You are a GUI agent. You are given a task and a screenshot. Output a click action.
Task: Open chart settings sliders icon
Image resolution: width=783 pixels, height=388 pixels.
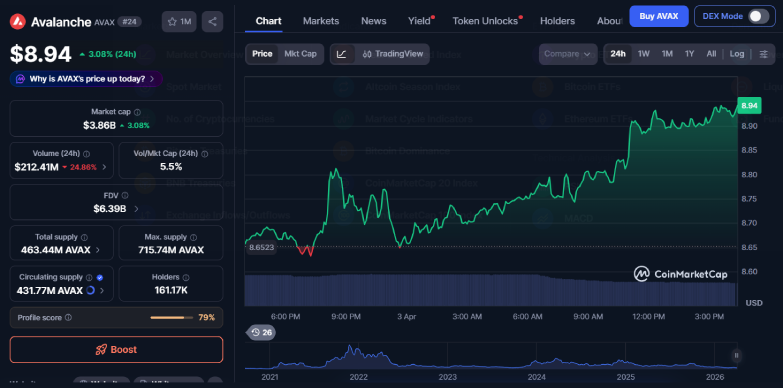coord(764,54)
